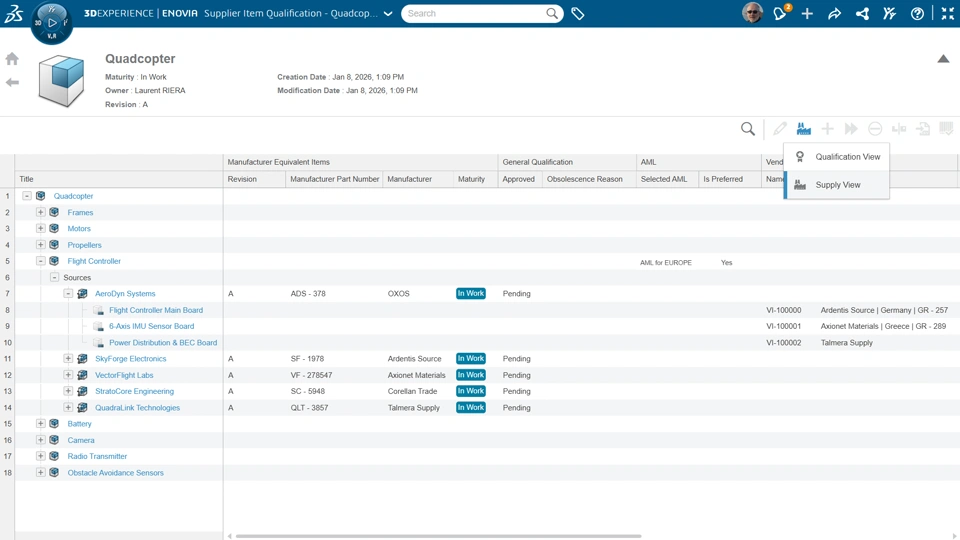Click the In Work badge for OXOS row
The width and height of the screenshot is (960, 540).
[471, 293]
